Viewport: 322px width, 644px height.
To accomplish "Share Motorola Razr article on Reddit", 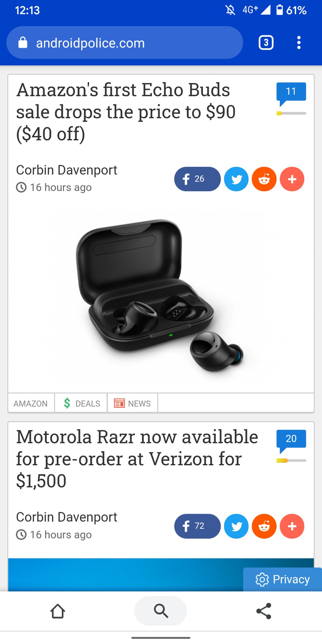I will point(264,526).
